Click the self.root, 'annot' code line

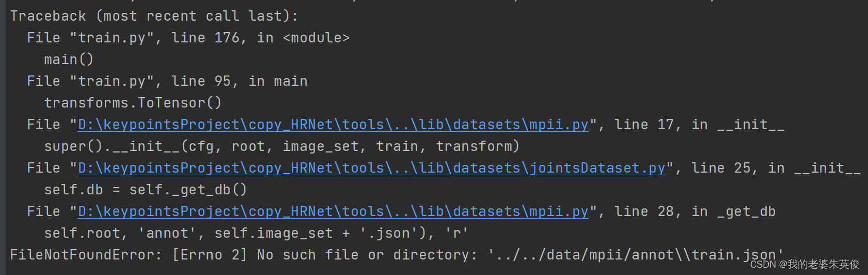point(256,233)
